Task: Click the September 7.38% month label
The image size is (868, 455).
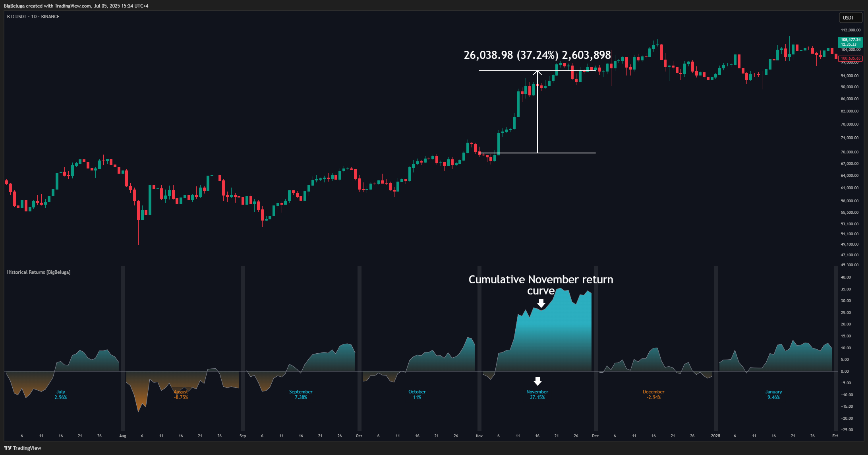Action: [x=301, y=395]
